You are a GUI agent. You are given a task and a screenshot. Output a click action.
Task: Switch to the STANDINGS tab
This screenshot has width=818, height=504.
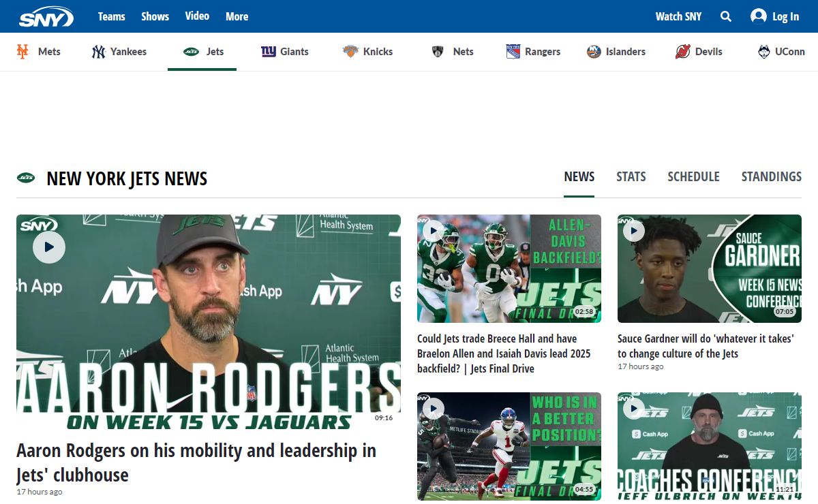coord(771,176)
